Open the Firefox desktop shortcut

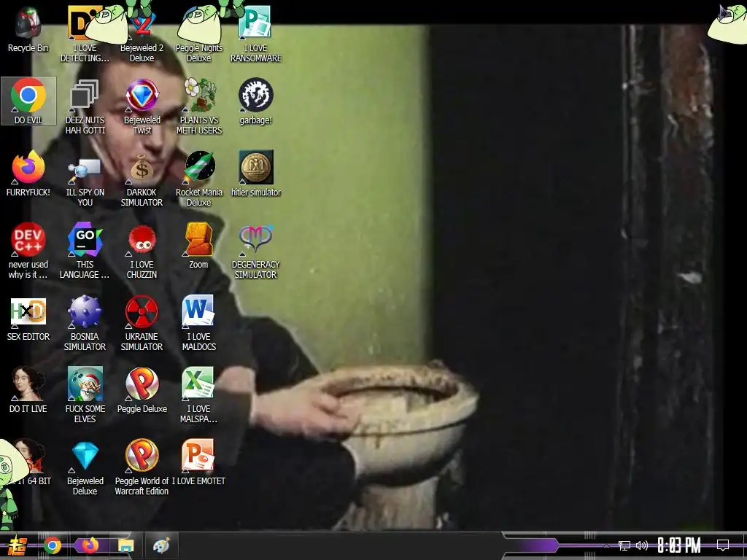pos(28,174)
